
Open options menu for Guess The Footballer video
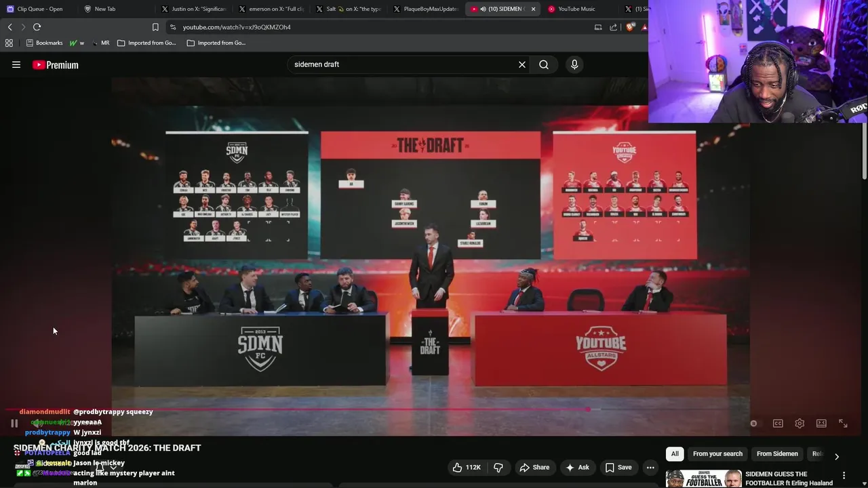[x=844, y=475]
